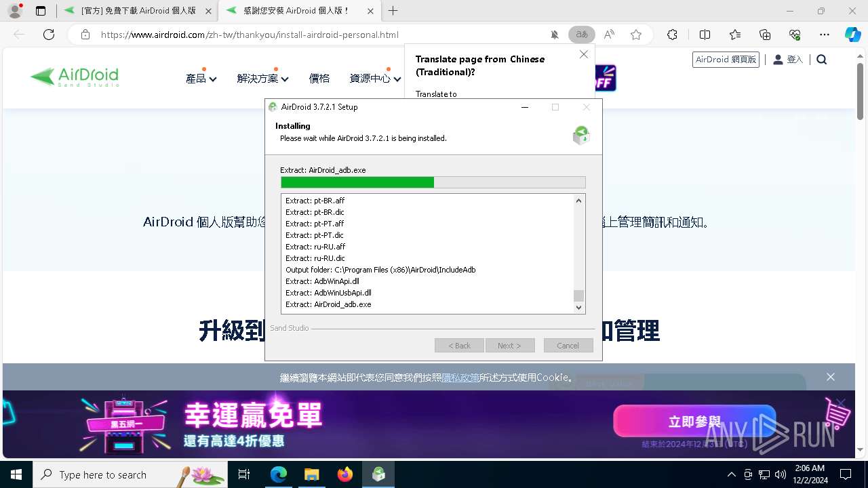Click the AirDroid installer taskbar icon
Image resolution: width=868 pixels, height=488 pixels.
378,474
